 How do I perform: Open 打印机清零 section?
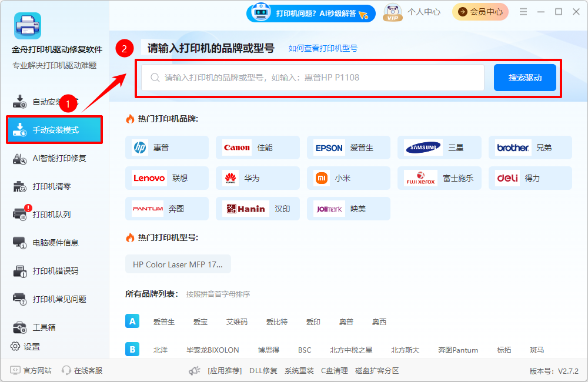[x=54, y=186]
